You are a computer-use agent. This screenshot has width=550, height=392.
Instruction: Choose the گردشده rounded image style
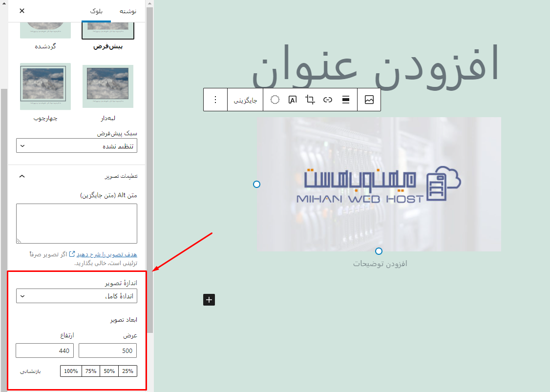tap(45, 36)
